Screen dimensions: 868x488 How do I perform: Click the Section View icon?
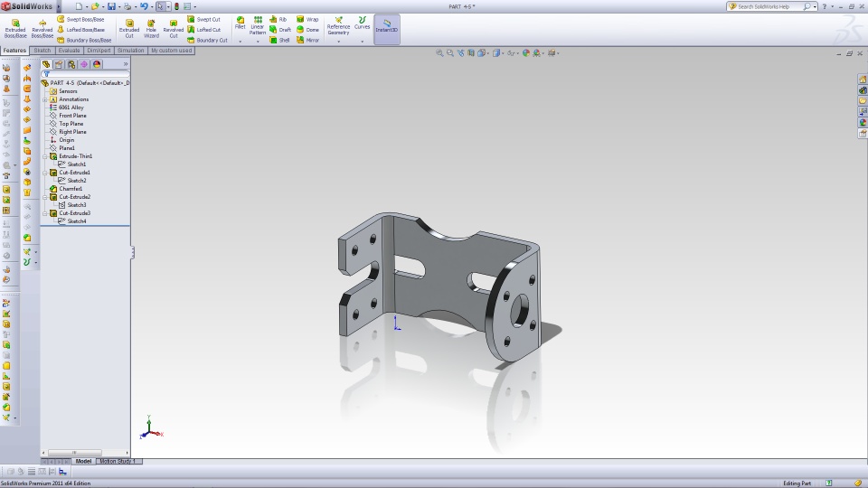tap(471, 53)
